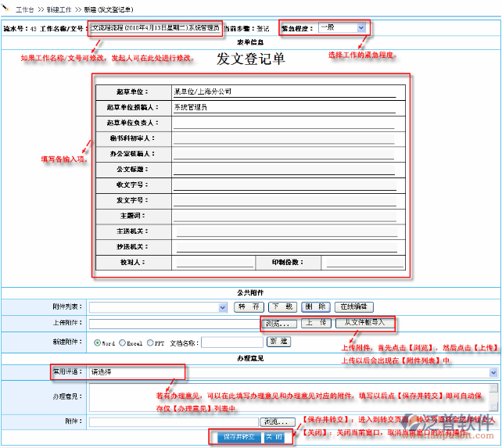The image size is (502, 448).
Task: Open the 紧急程度 urgency dropdown
Action: pos(342,28)
